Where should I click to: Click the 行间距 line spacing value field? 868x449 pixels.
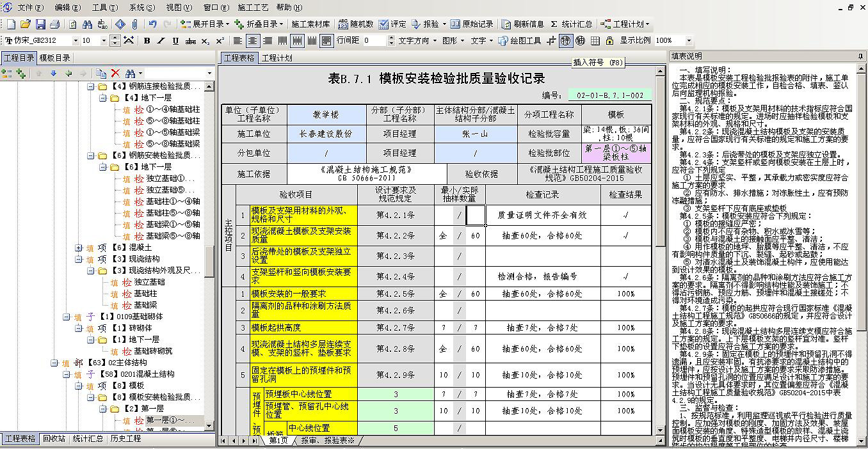click(x=374, y=41)
